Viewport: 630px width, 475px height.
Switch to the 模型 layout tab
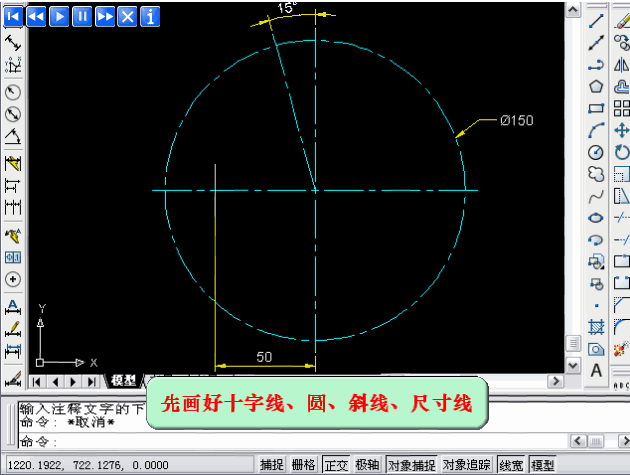(124, 381)
